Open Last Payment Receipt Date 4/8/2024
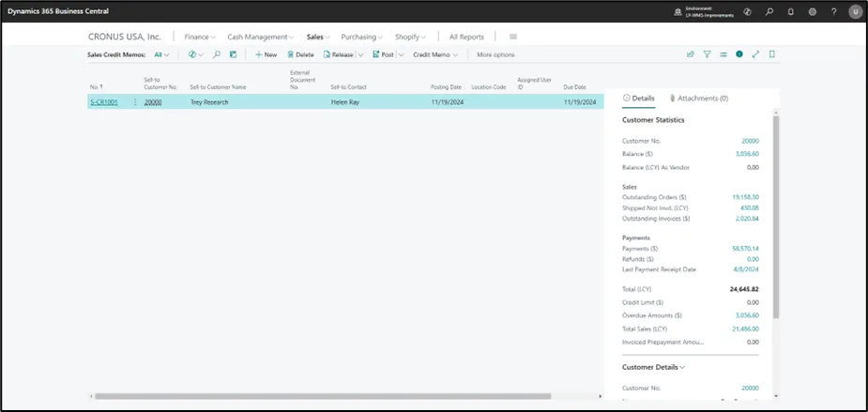Screen dimensions: 868x412 coord(748,269)
